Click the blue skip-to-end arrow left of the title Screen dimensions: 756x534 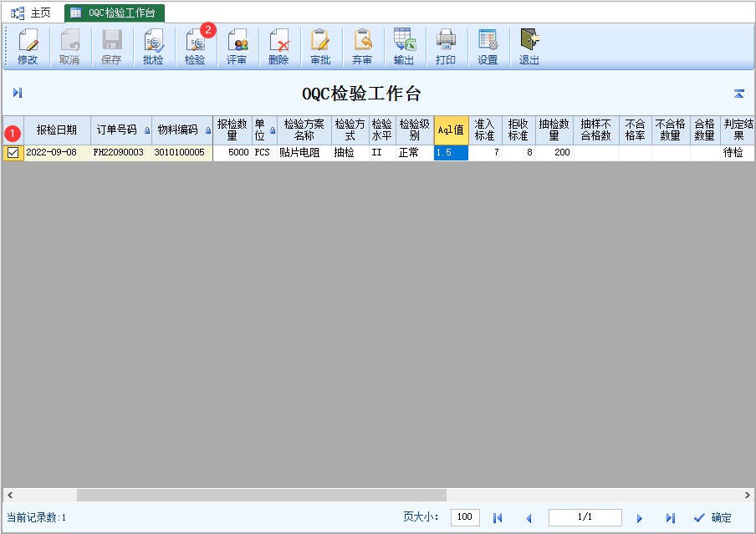[x=18, y=93]
